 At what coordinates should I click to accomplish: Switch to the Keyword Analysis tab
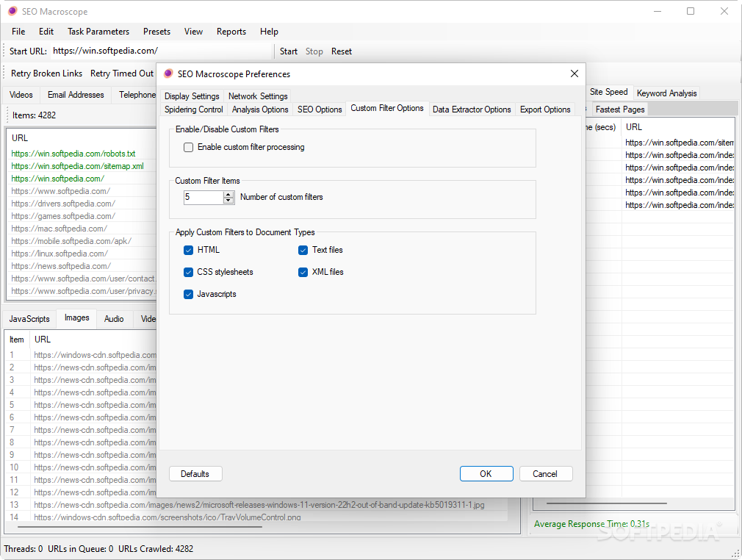pyautogui.click(x=666, y=93)
